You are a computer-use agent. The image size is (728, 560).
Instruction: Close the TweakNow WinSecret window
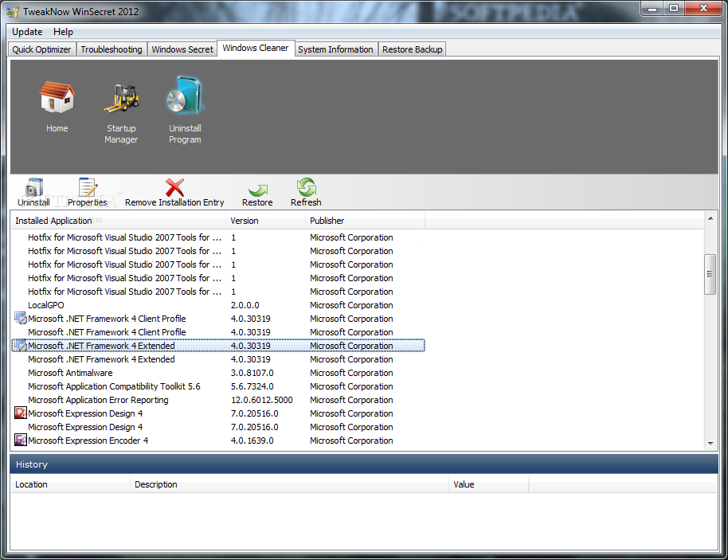[704, 9]
